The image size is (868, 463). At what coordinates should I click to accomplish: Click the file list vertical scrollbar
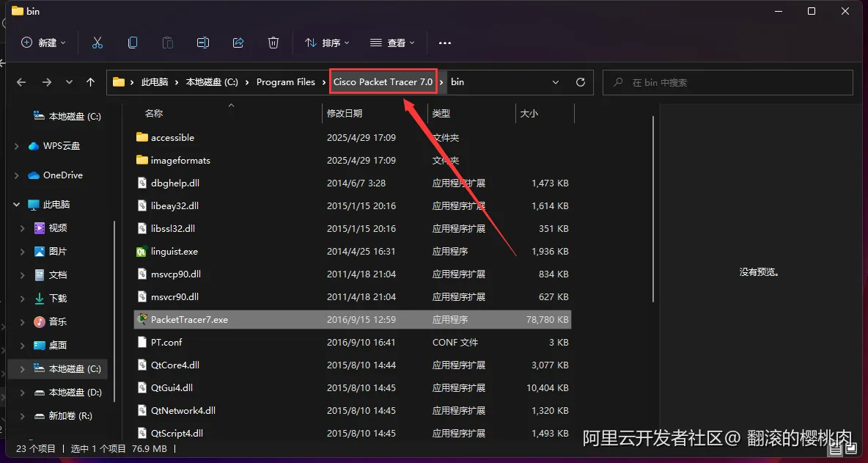(x=653, y=209)
